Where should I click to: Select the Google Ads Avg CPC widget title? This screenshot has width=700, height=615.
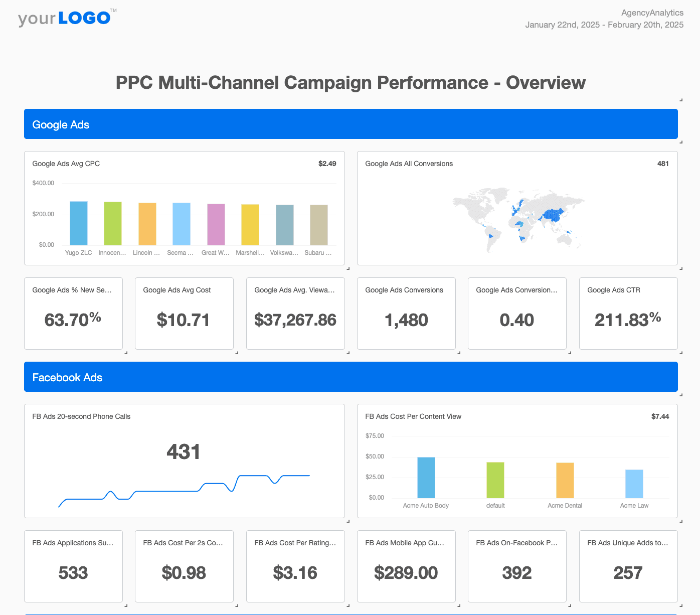(66, 164)
